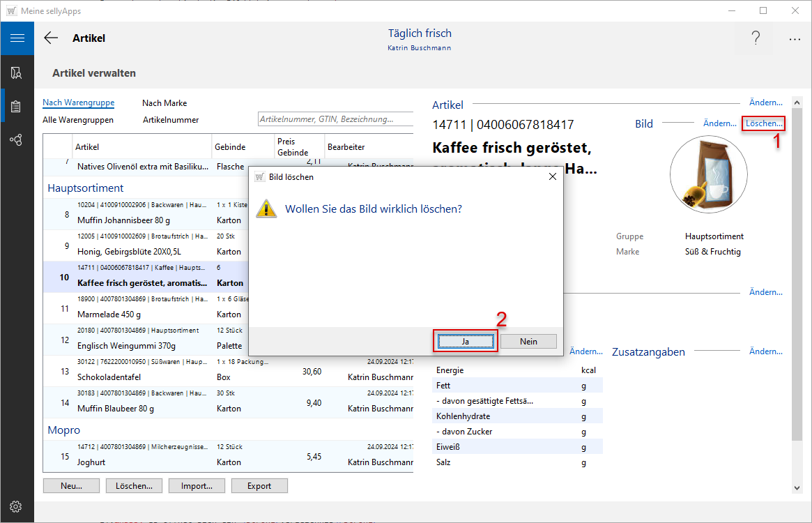Switch to Nach Warengruppe view
The width and height of the screenshot is (812, 523).
pyautogui.click(x=78, y=103)
